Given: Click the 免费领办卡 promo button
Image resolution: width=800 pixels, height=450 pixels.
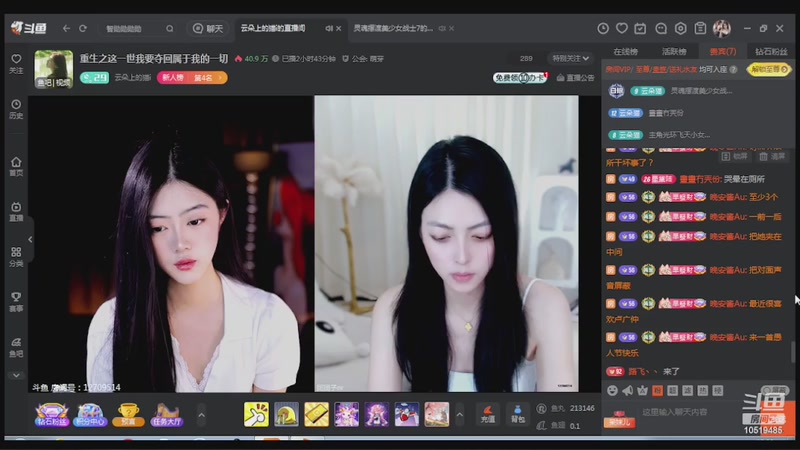Looking at the screenshot, I should 520,78.
